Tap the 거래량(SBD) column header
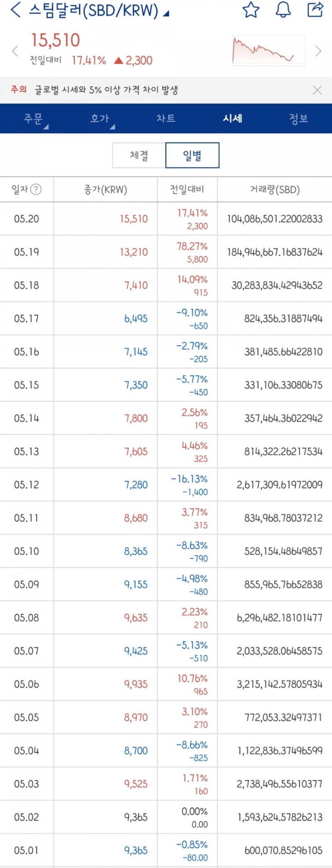This screenshot has width=332, height=868. 275,190
